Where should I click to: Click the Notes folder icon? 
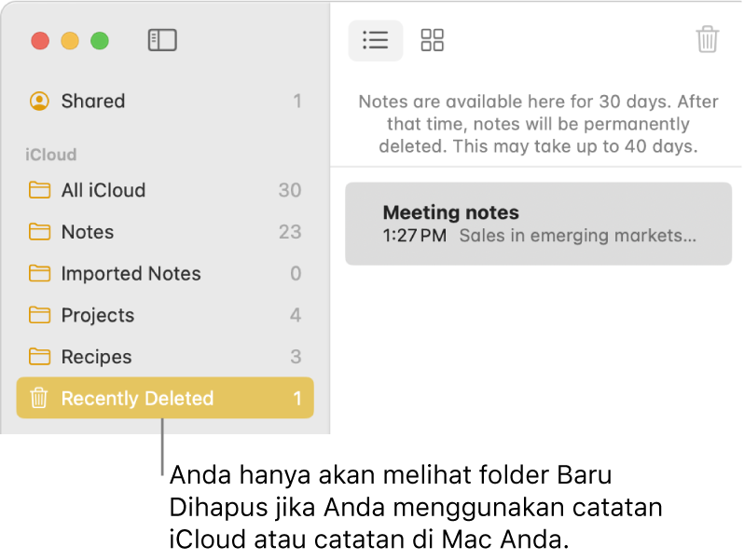(x=39, y=232)
